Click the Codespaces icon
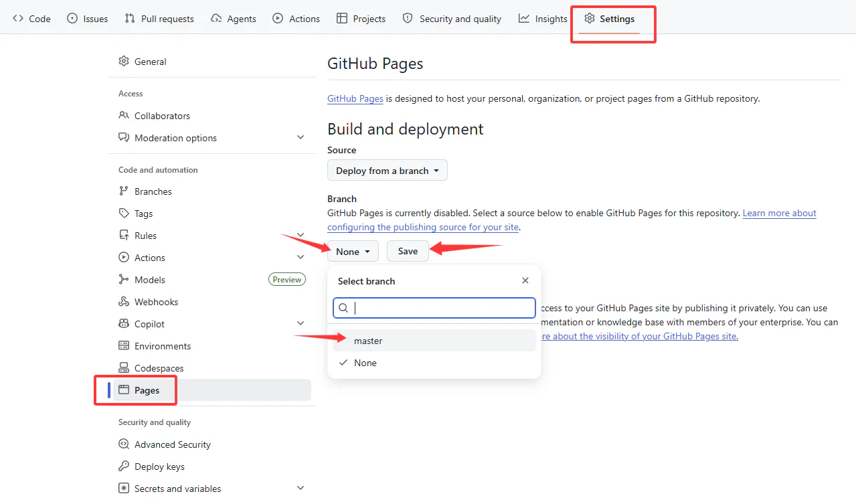This screenshot has height=504, width=856. (x=124, y=368)
